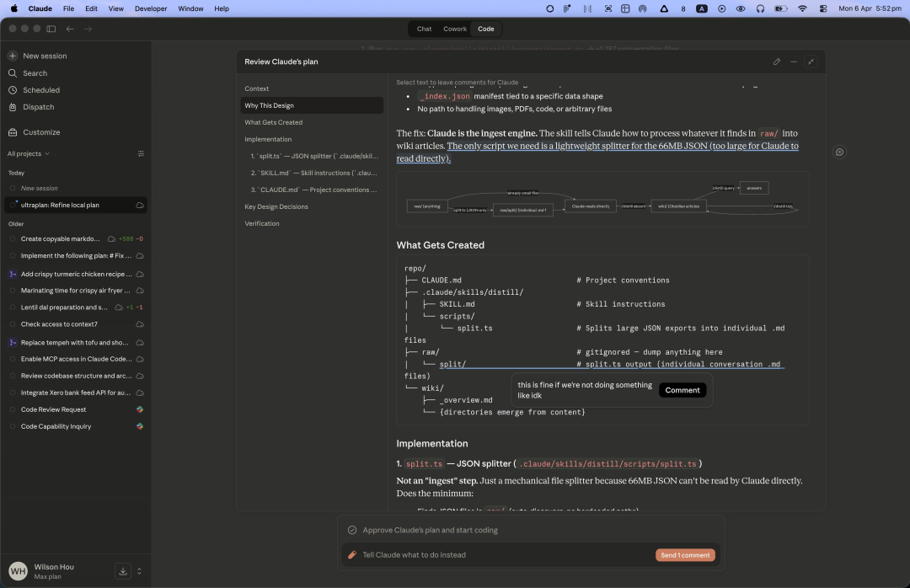
Task: Switch to the Chat tab
Action: pyautogui.click(x=424, y=29)
